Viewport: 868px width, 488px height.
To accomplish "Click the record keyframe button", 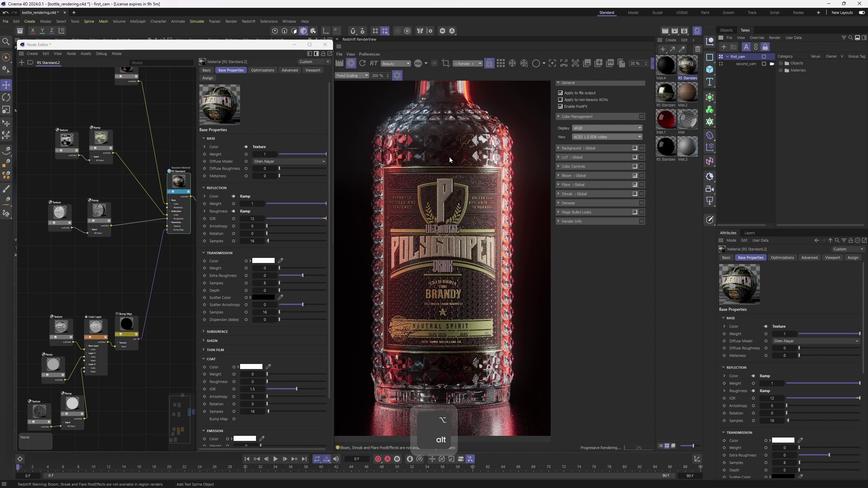I will pos(378,459).
